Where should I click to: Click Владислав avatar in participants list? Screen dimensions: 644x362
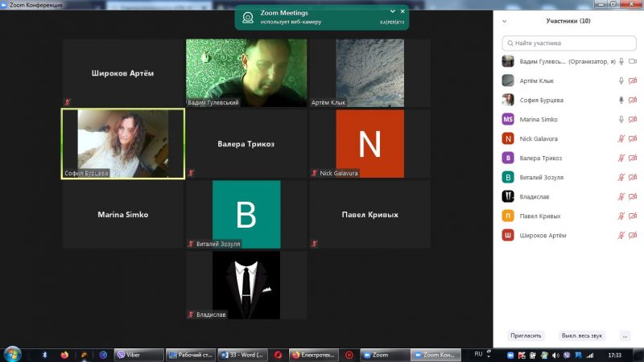(x=508, y=196)
